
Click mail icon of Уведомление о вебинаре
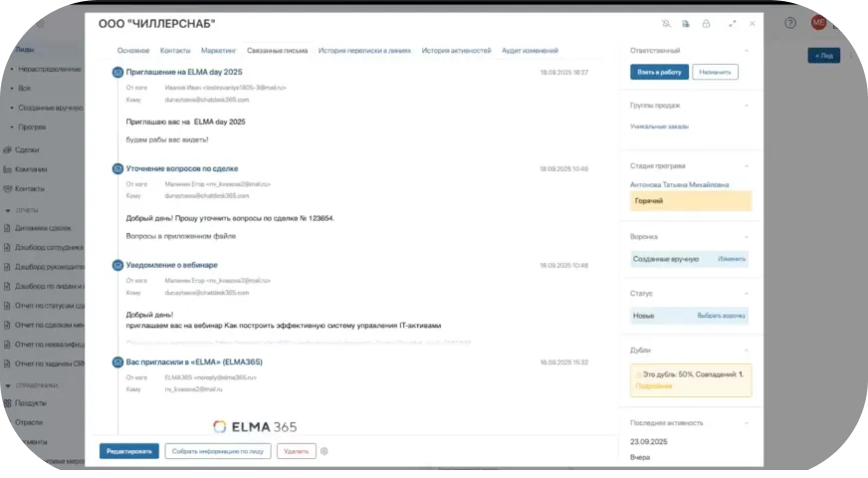click(x=117, y=266)
